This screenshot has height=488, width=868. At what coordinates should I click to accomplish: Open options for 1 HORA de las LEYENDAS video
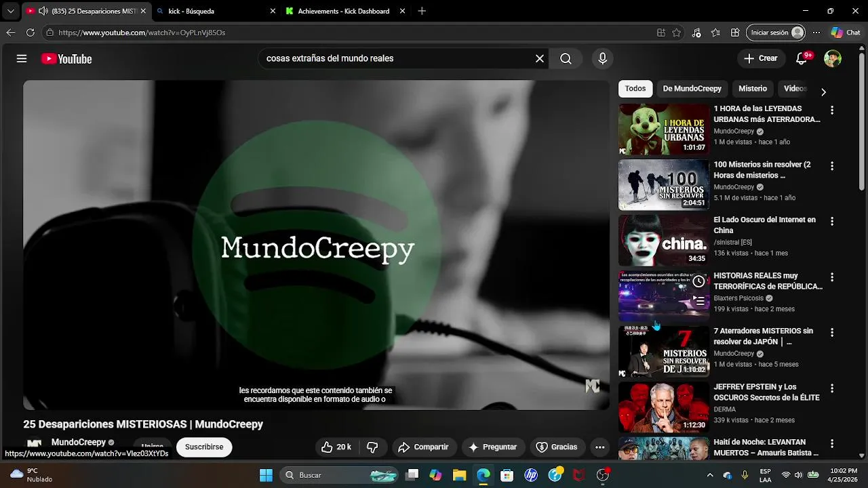click(832, 110)
